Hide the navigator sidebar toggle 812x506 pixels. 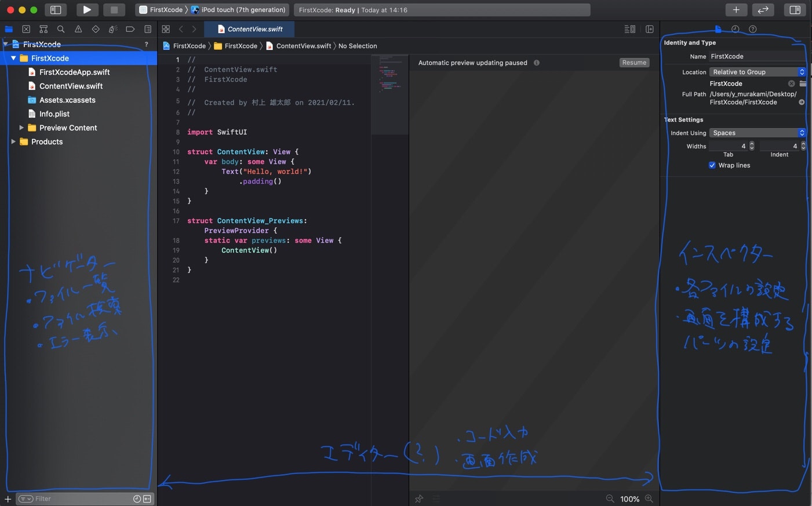pyautogui.click(x=56, y=10)
